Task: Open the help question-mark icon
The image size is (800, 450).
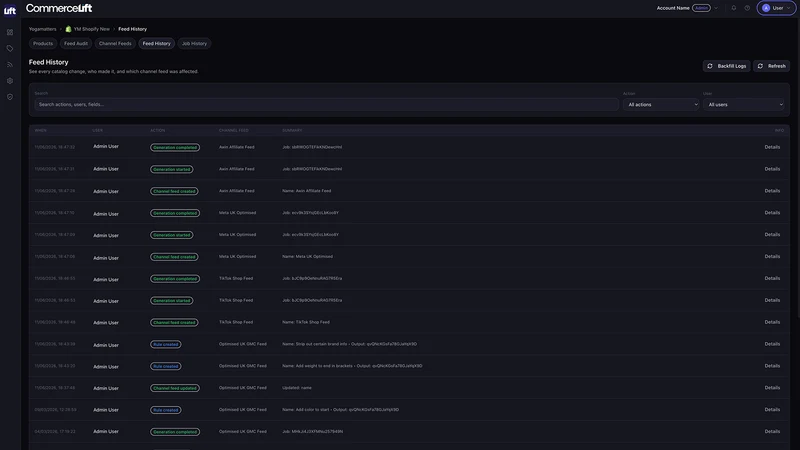Action: pyautogui.click(x=747, y=8)
